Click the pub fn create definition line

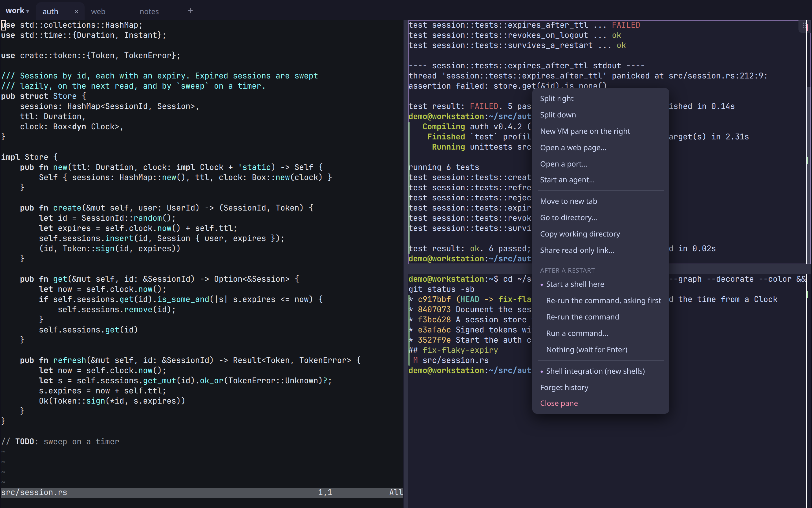[x=166, y=208]
